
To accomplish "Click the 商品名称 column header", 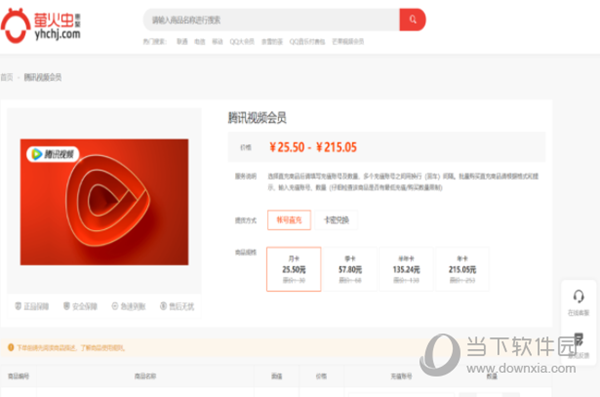I will coord(145,376).
